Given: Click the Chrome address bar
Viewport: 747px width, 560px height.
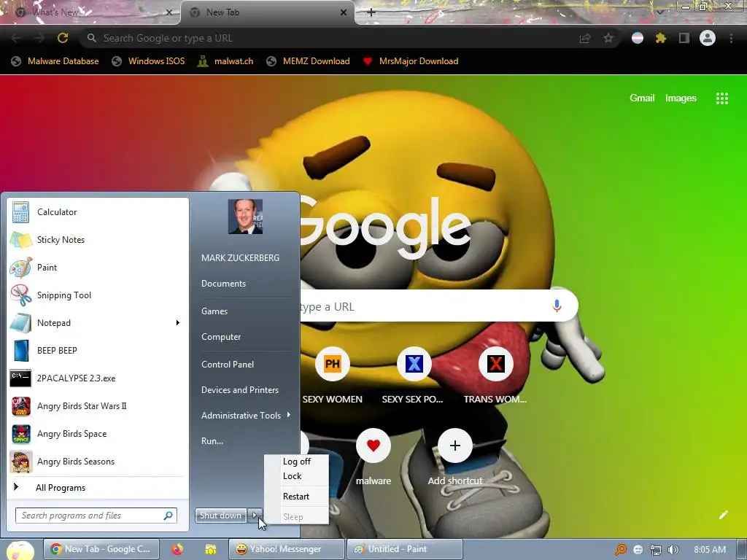Looking at the screenshot, I should pos(329,38).
